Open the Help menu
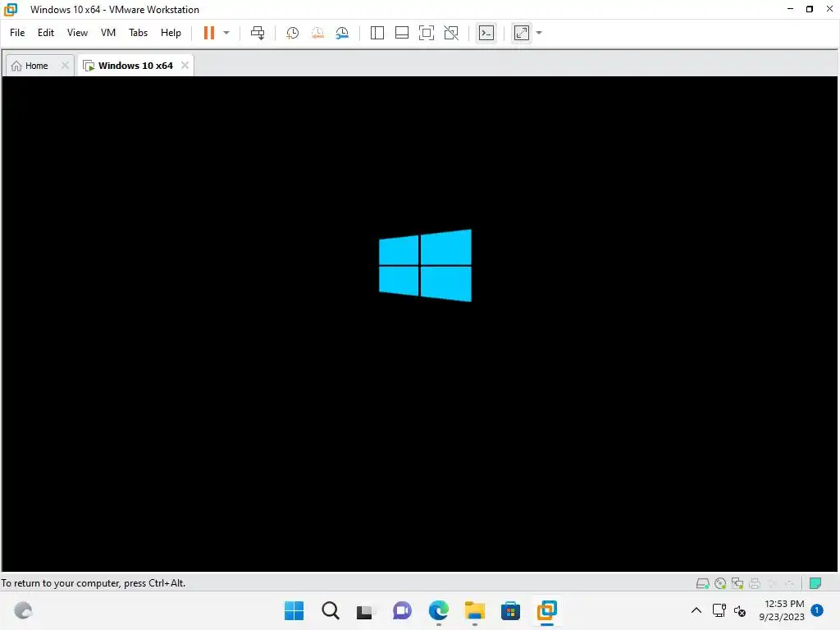Image resolution: width=840 pixels, height=630 pixels. click(x=171, y=33)
